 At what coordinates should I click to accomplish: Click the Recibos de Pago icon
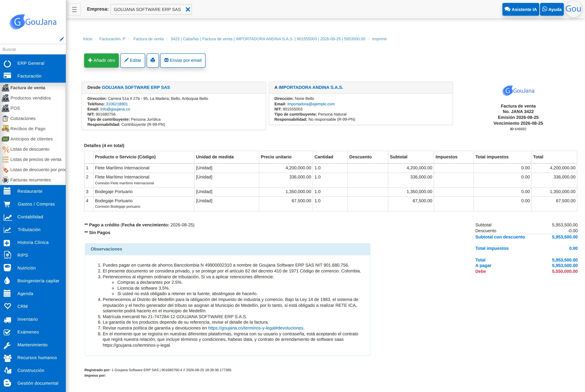pyautogui.click(x=5, y=129)
